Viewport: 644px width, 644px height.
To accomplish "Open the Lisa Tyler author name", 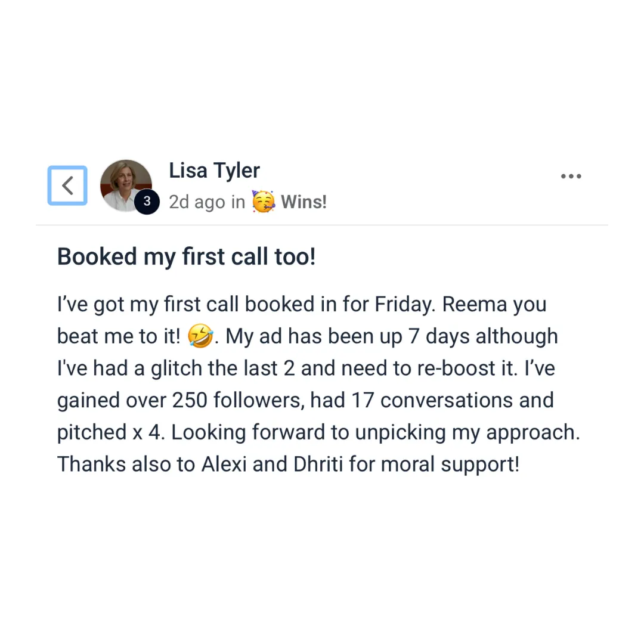I will [215, 170].
